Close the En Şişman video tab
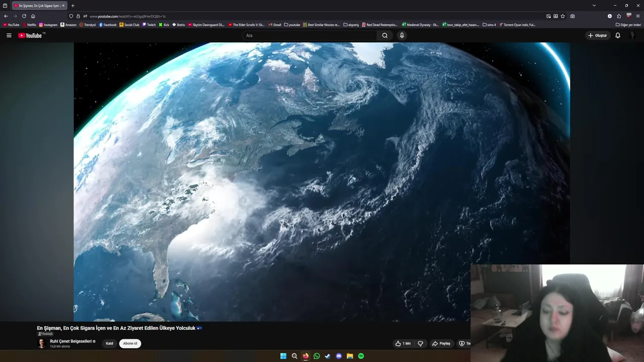644x362 pixels. click(63, 6)
